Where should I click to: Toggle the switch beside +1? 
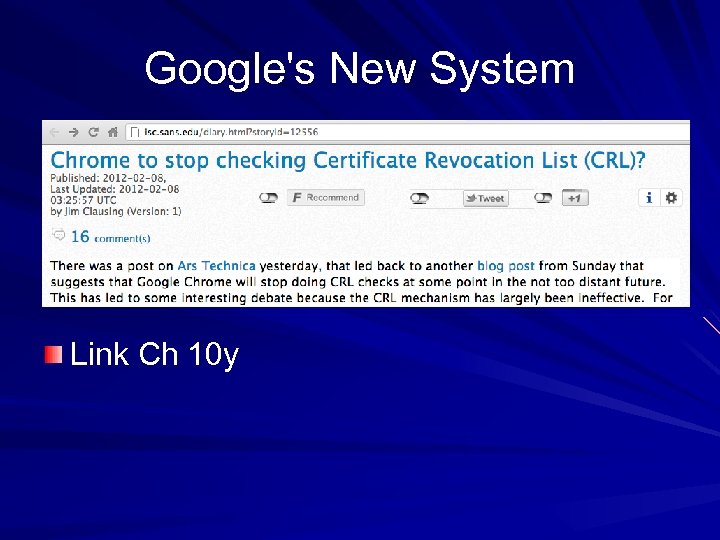pos(543,197)
